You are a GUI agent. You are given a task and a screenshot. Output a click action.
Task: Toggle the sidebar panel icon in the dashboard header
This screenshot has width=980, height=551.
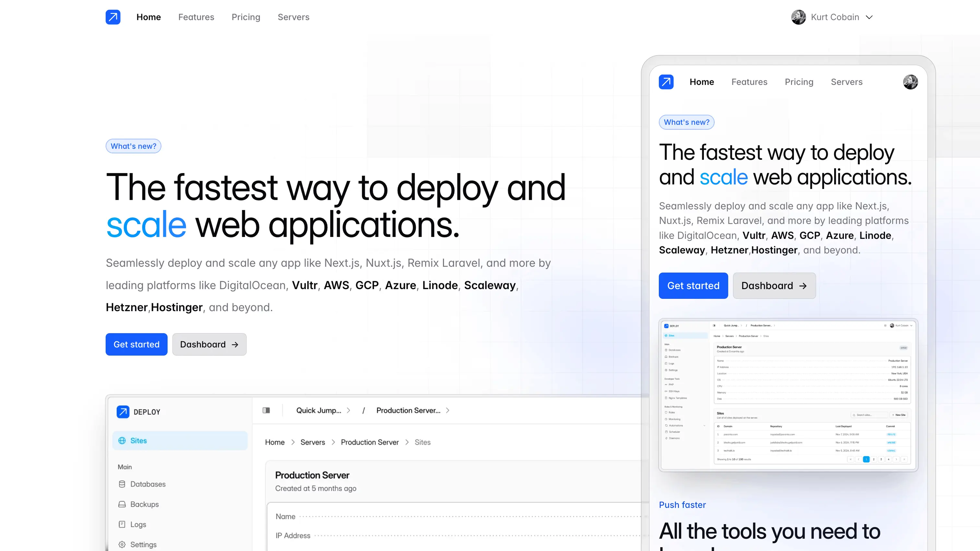click(x=266, y=410)
